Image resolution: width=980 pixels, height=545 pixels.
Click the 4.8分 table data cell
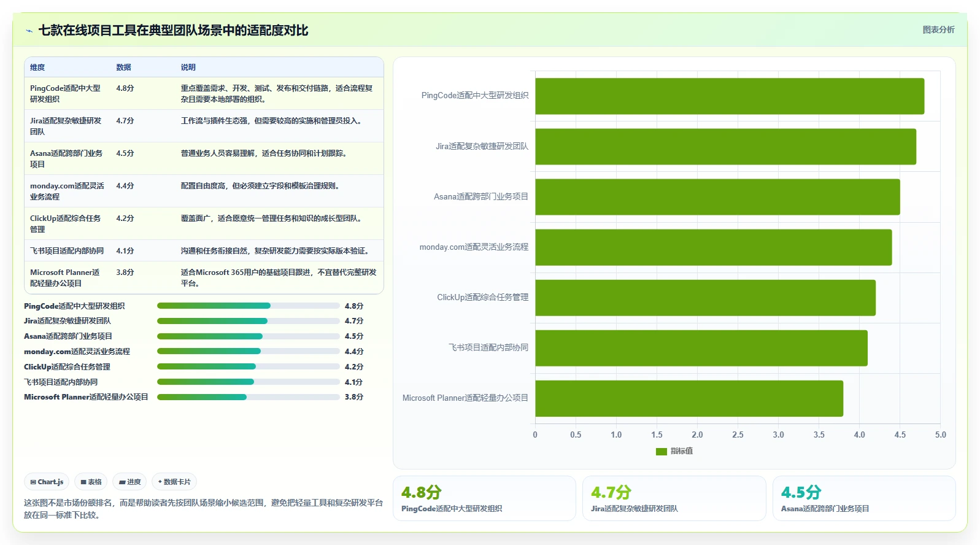(x=125, y=88)
